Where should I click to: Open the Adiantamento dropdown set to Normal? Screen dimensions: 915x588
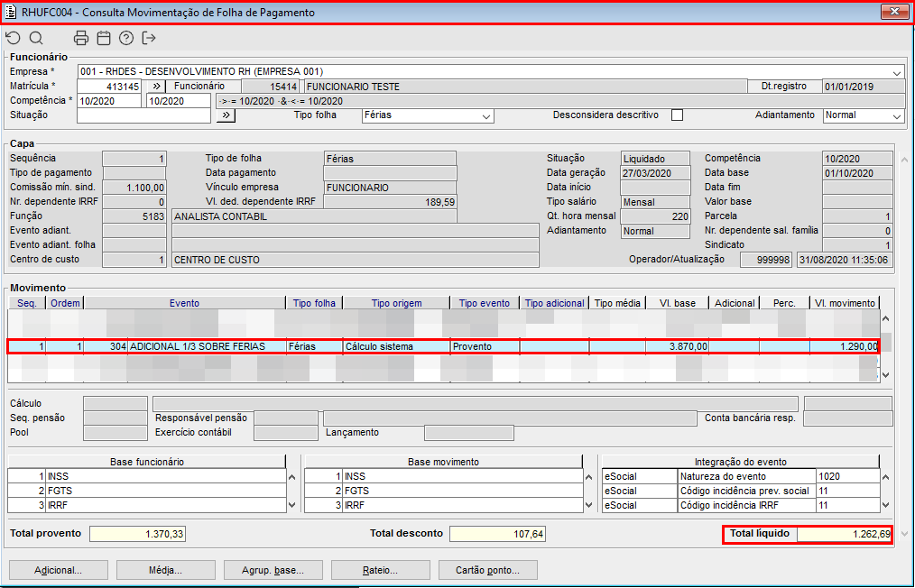point(896,116)
